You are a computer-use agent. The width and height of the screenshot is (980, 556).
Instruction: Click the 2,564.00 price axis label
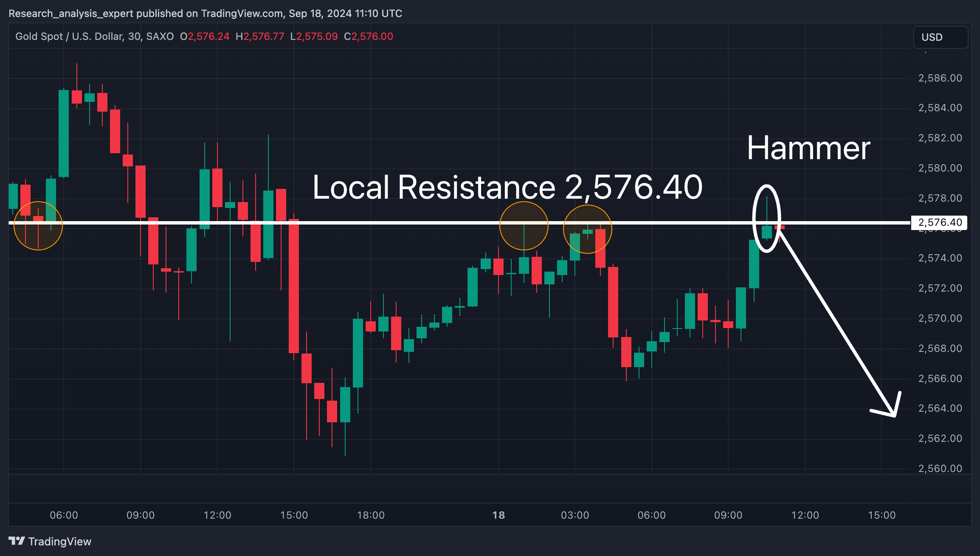pos(940,408)
